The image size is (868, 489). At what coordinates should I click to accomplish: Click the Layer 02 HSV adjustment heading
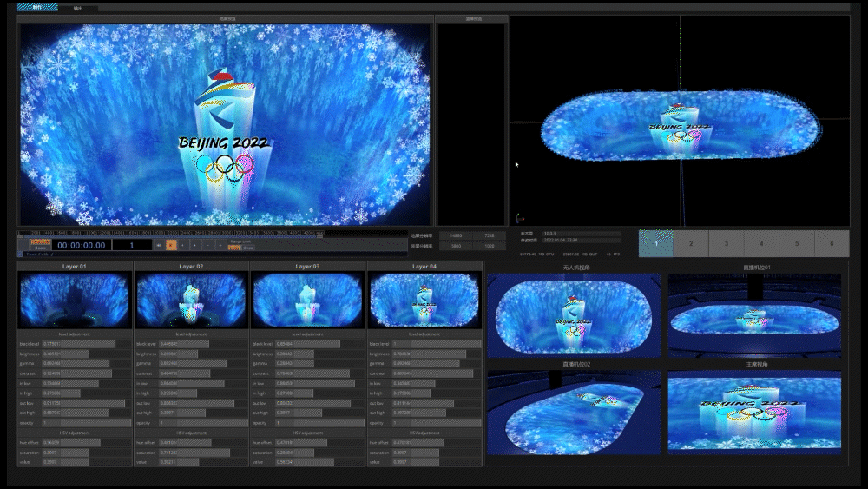pyautogui.click(x=191, y=433)
